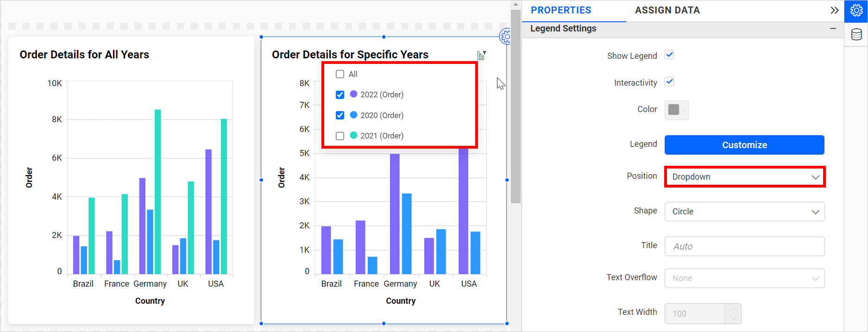This screenshot has height=332, width=868.
Task: Uncheck the 2020 (Order) series
Action: click(340, 115)
